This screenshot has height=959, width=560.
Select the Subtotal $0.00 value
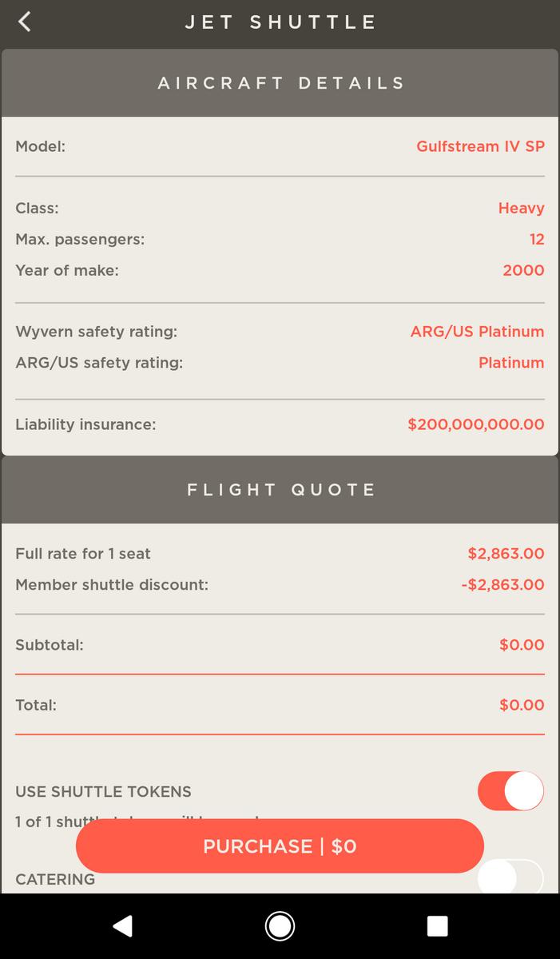tap(522, 644)
